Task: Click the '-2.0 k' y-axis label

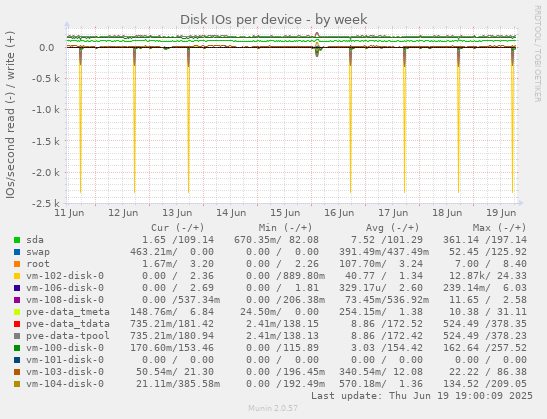Action: [46, 172]
